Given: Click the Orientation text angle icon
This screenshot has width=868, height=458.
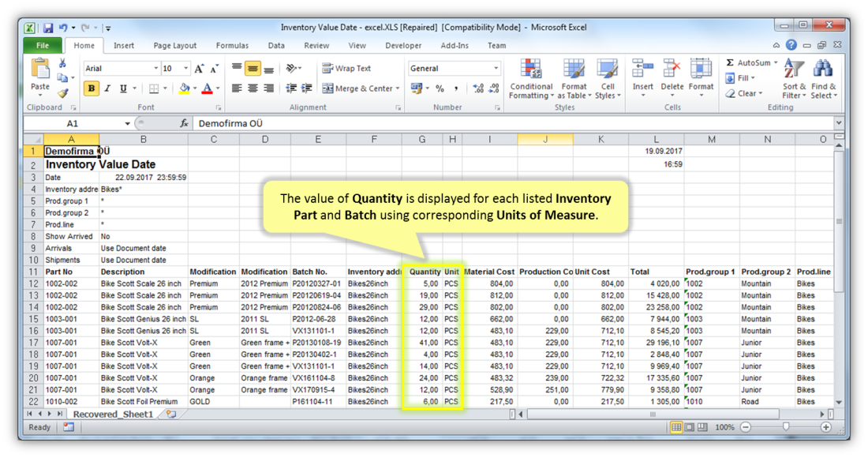Looking at the screenshot, I should [x=292, y=69].
